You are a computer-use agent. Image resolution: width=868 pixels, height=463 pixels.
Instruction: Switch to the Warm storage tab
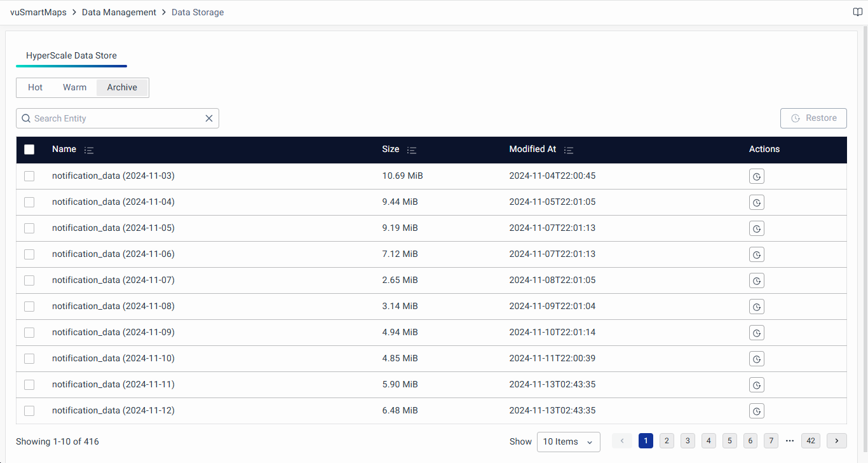tap(74, 88)
